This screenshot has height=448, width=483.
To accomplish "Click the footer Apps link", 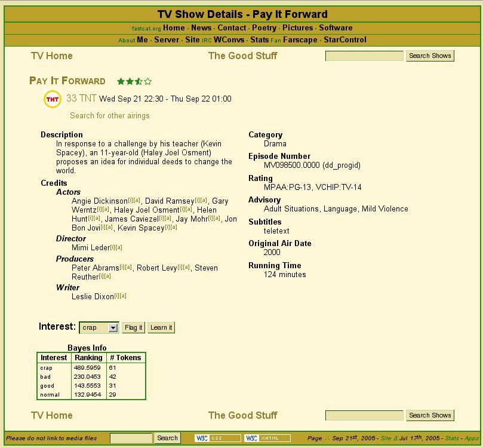I will point(472,438).
